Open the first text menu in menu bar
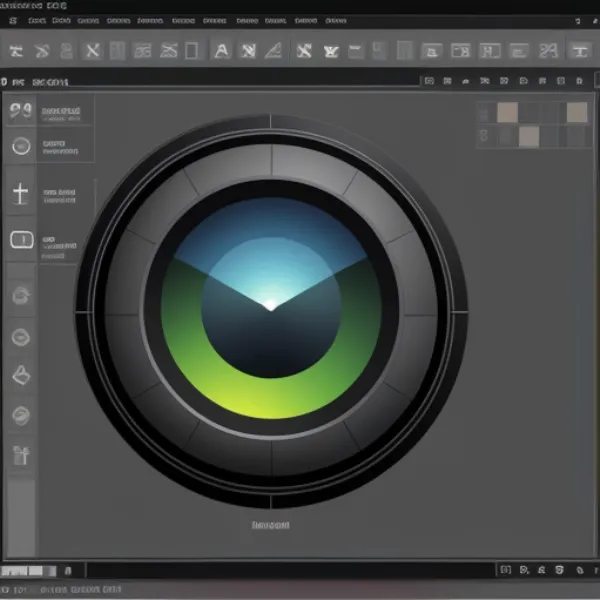 click(x=37, y=21)
